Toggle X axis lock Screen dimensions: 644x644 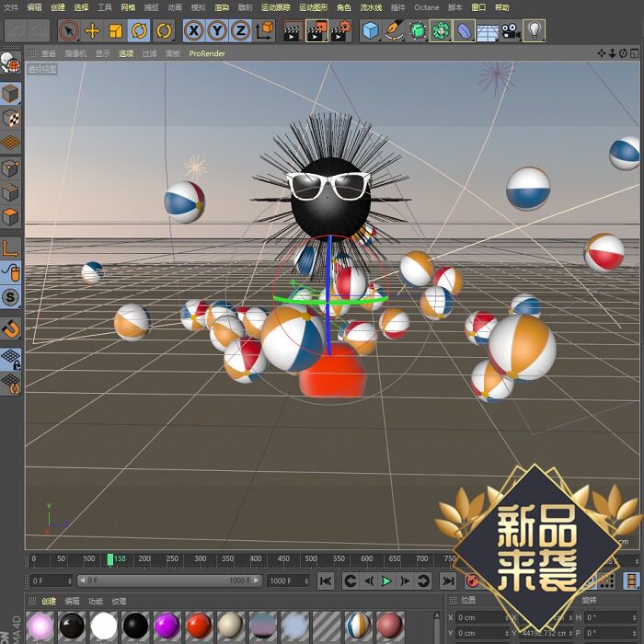tap(194, 30)
